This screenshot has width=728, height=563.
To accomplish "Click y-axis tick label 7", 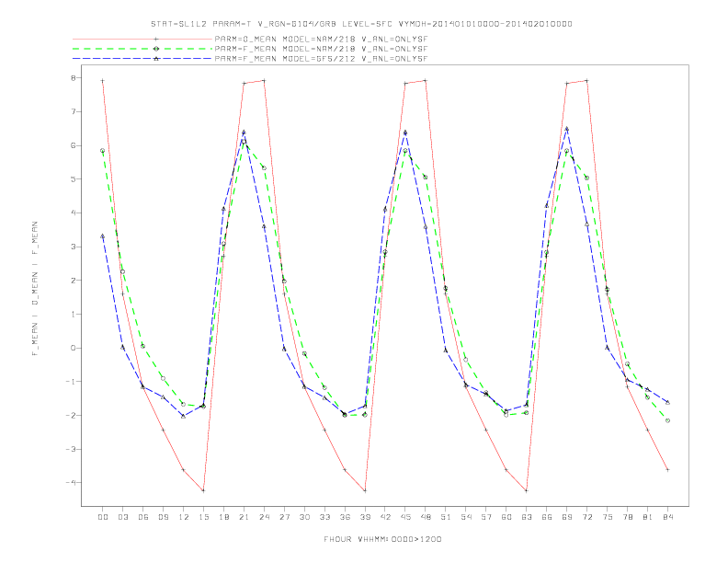I will coord(74,111).
